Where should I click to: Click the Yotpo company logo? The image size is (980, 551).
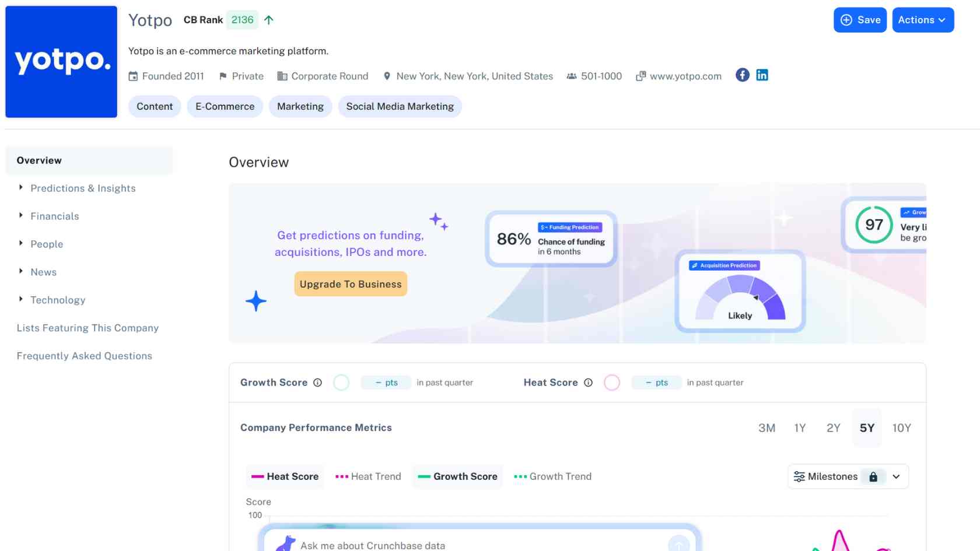tap(61, 62)
